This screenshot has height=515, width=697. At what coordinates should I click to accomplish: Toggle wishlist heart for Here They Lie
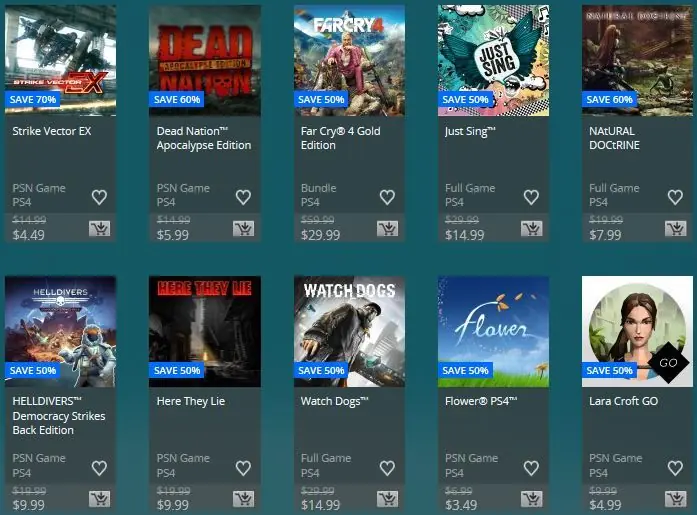click(x=243, y=467)
